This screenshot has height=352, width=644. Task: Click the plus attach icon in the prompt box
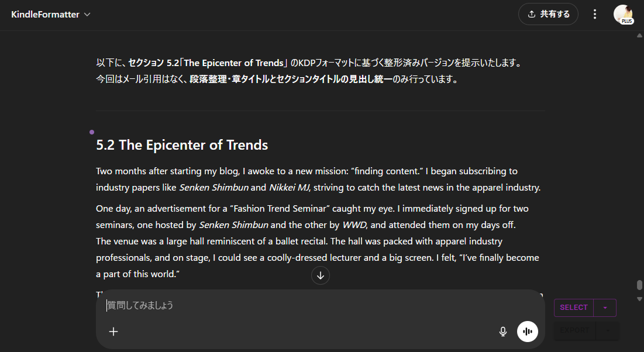tap(113, 332)
